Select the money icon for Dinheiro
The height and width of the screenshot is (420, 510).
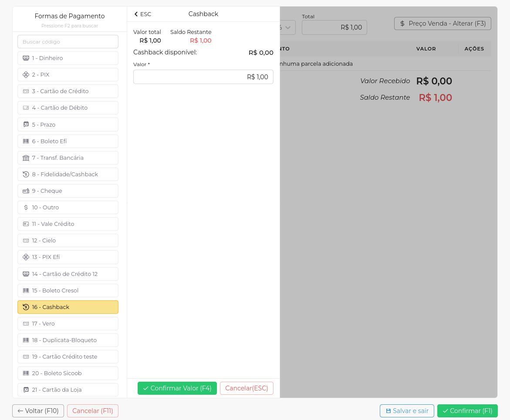25,58
